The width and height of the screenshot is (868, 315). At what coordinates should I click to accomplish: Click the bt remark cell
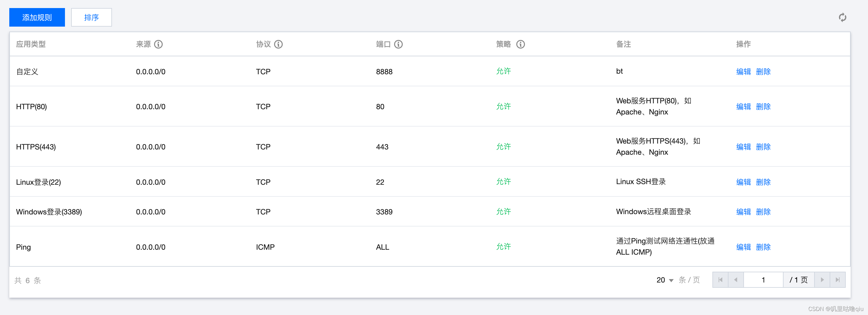[x=619, y=71]
